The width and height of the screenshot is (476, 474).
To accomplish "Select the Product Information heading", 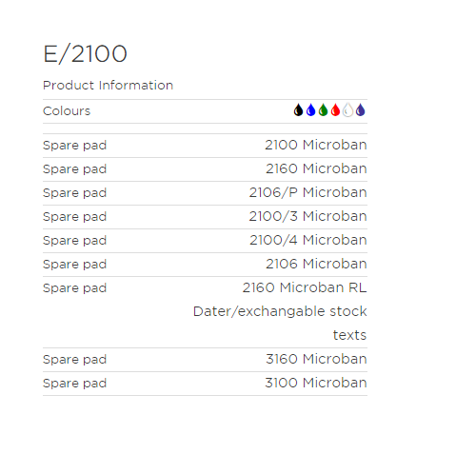I will [108, 86].
